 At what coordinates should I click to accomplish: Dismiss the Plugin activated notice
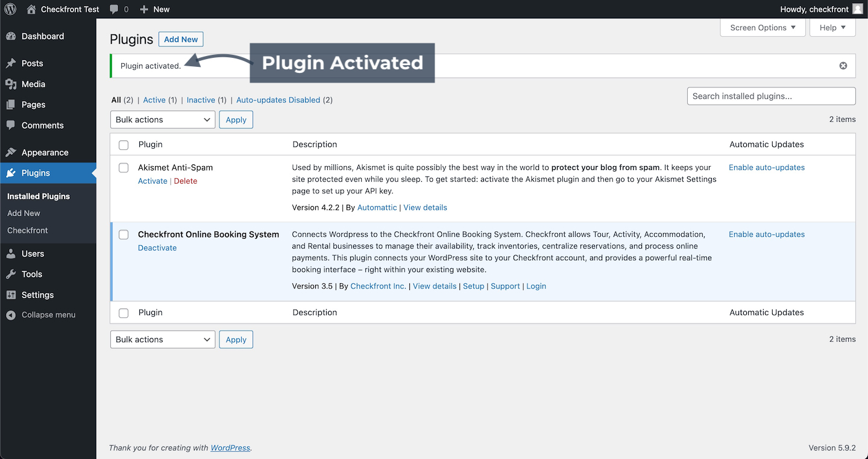tap(843, 66)
